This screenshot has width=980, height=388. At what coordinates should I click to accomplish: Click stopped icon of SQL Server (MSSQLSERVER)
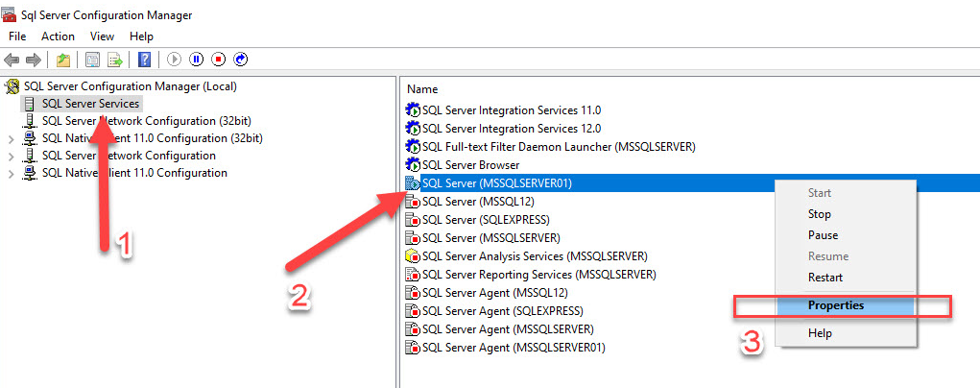click(413, 238)
